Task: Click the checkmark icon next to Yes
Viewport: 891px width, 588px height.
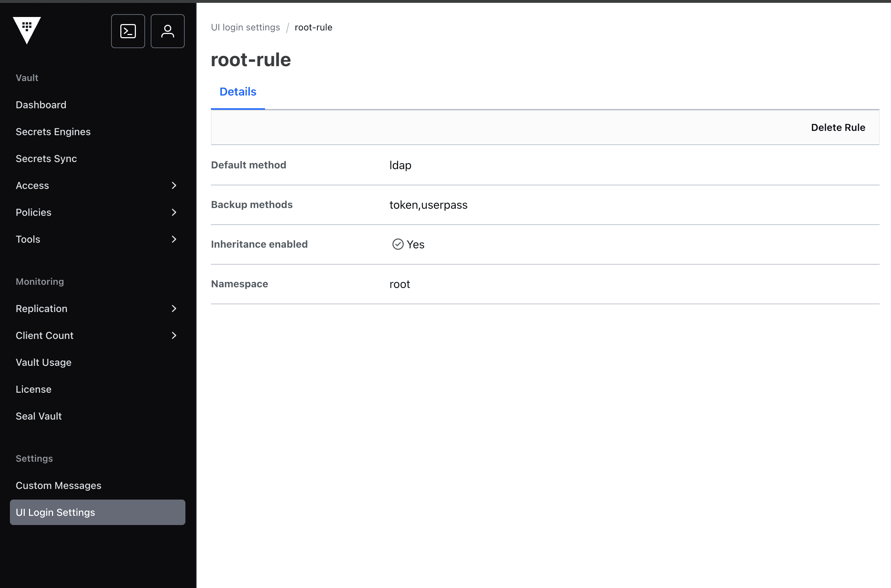Action: 397,244
